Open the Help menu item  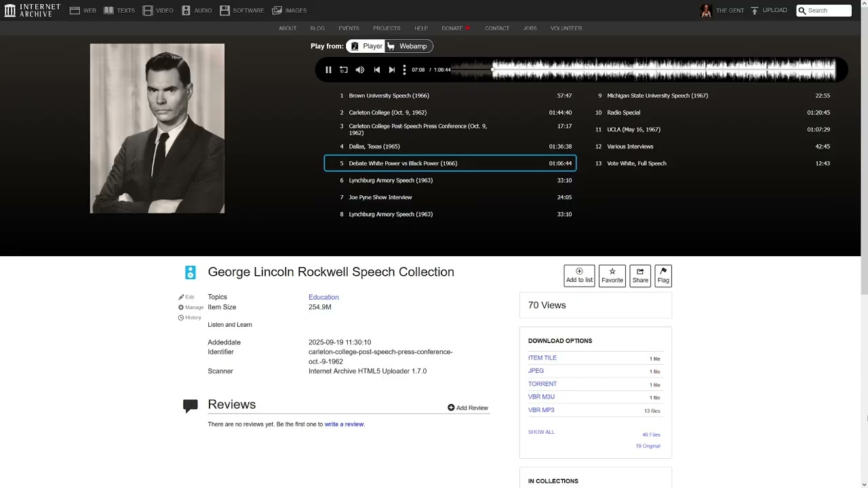[421, 28]
